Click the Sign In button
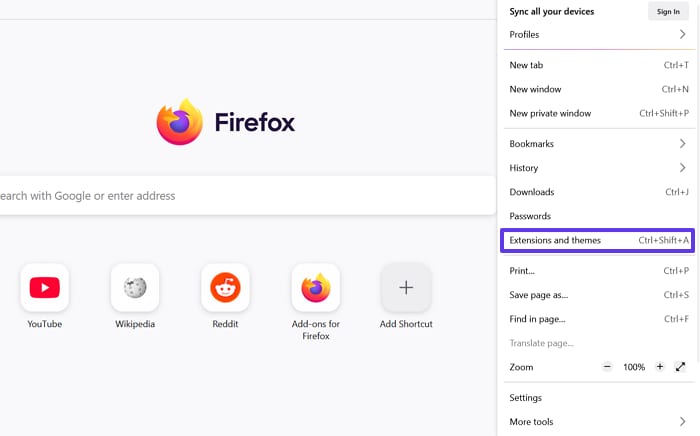The width and height of the screenshot is (700, 436). coord(668,12)
